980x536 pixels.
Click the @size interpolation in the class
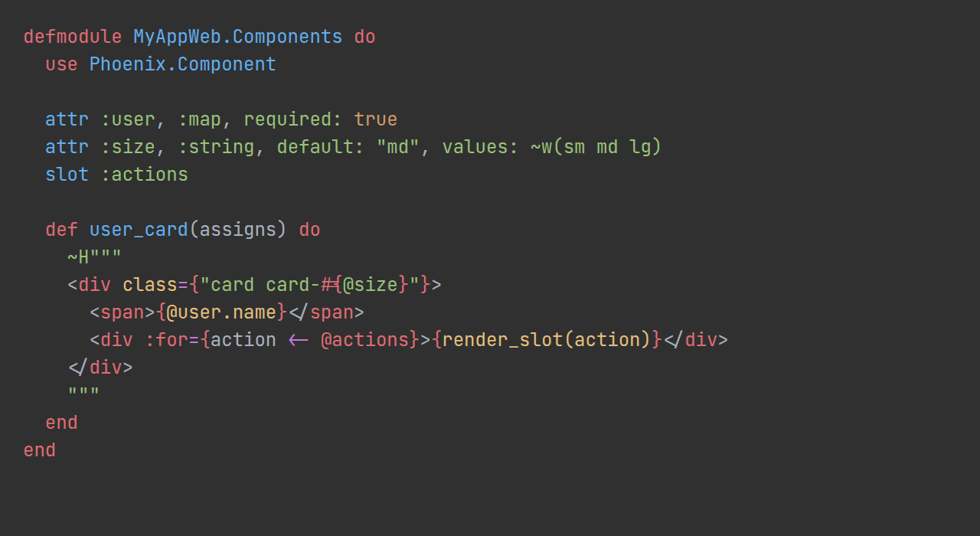coord(371,285)
